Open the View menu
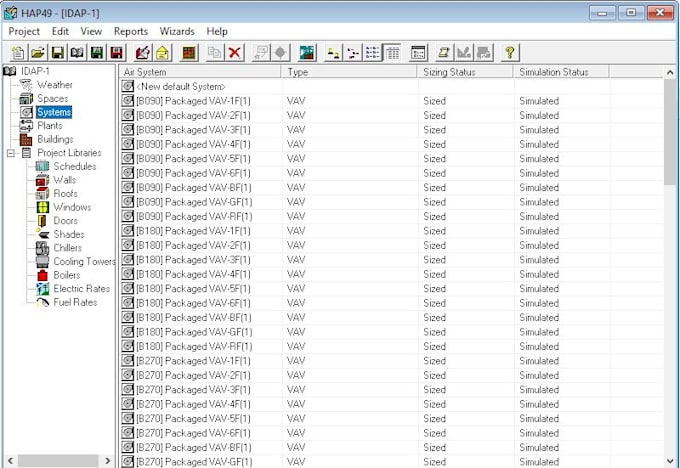Viewport: 680px width, 468px height. 91,31
